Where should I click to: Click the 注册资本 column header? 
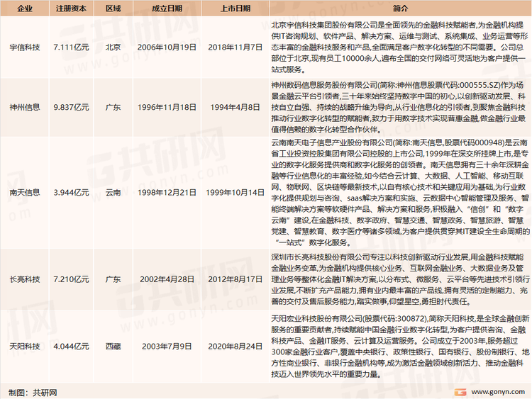pos(71,9)
